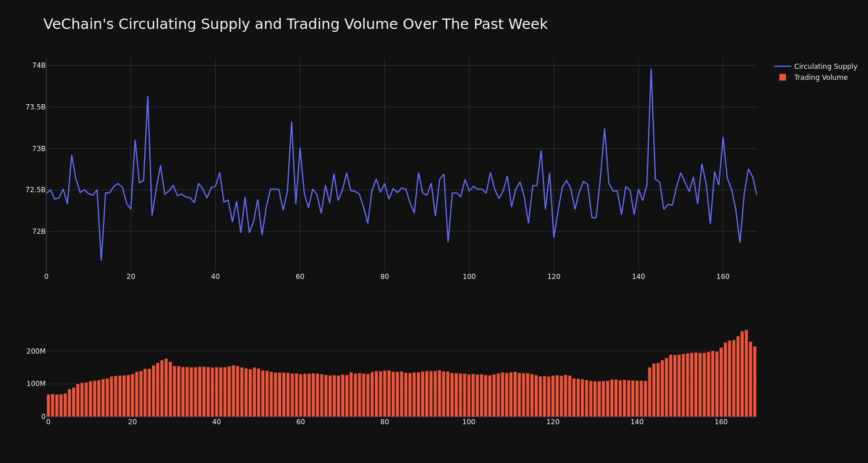Click the highest supply spike near 74B
Viewport: 868px width, 463px height.
tap(651, 69)
